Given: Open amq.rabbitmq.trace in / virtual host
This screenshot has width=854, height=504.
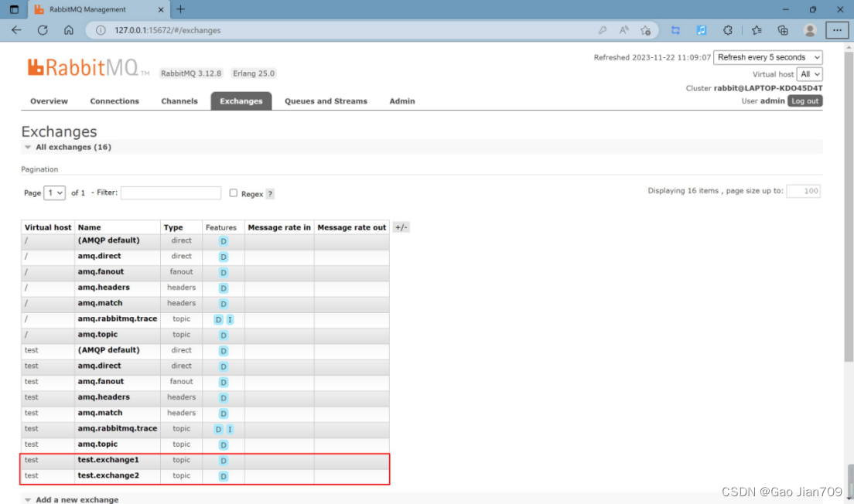Looking at the screenshot, I should pos(117,319).
